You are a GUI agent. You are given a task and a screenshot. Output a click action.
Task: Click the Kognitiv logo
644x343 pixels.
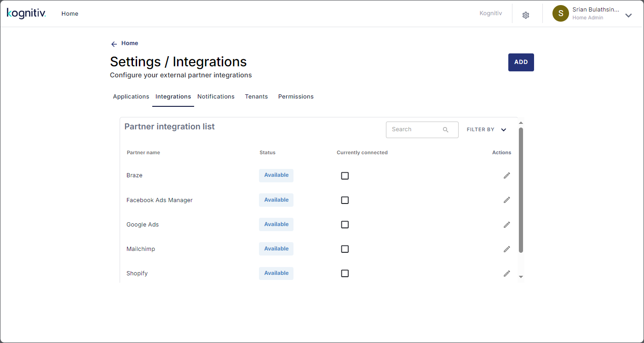click(x=26, y=13)
